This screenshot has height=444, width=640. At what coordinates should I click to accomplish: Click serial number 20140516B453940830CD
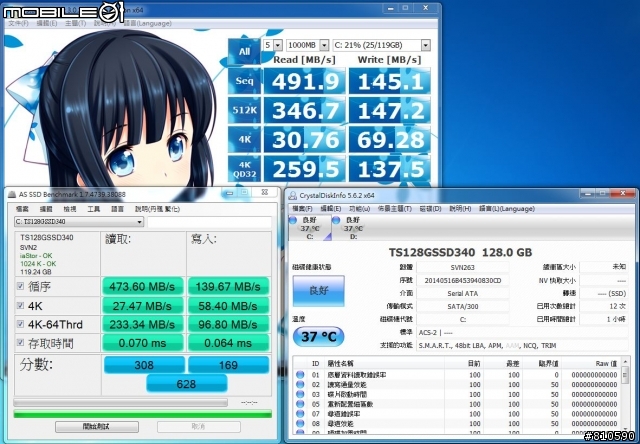(462, 280)
